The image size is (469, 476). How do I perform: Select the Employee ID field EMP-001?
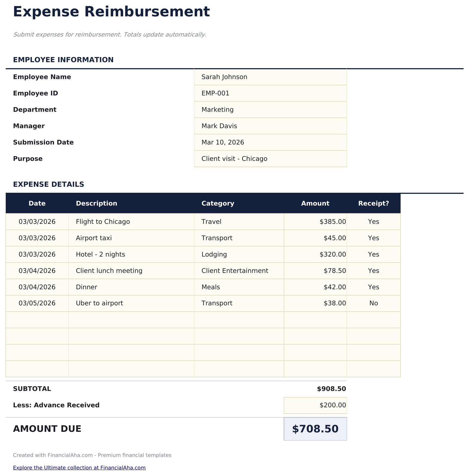[270, 93]
